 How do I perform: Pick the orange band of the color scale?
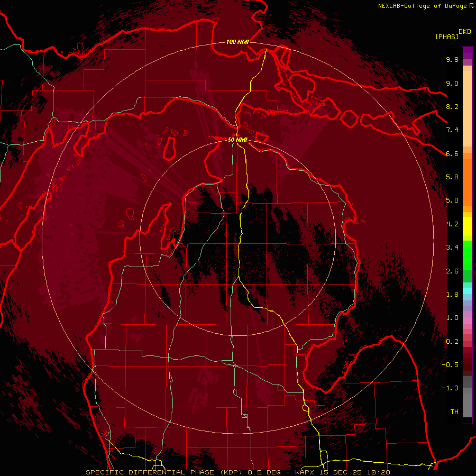click(467, 182)
